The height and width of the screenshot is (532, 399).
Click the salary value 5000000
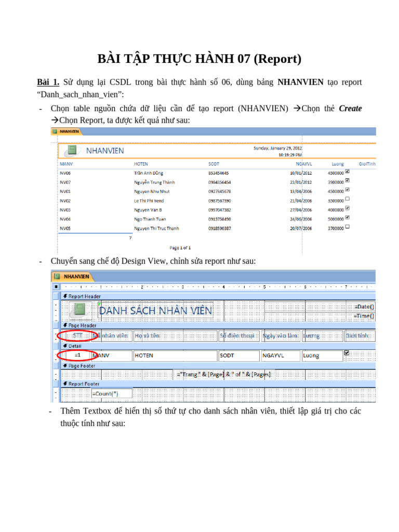click(x=336, y=219)
